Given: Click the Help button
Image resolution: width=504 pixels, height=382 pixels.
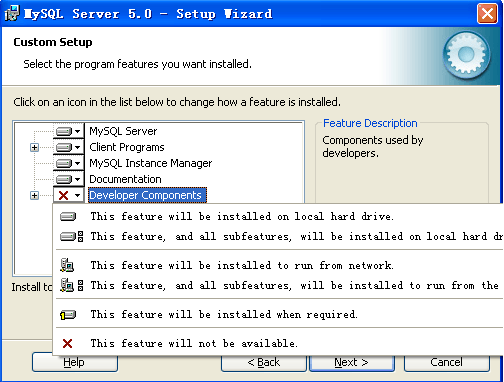Looking at the screenshot, I should [x=75, y=362].
